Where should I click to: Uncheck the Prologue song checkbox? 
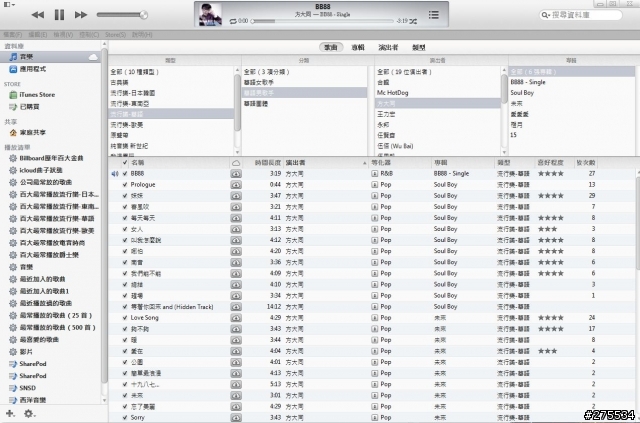coord(125,185)
